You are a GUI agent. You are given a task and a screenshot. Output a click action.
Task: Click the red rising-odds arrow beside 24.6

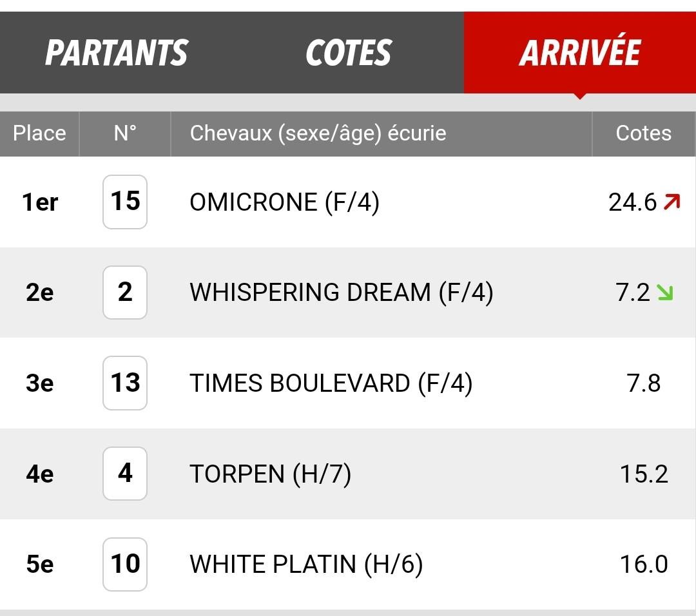[672, 202]
